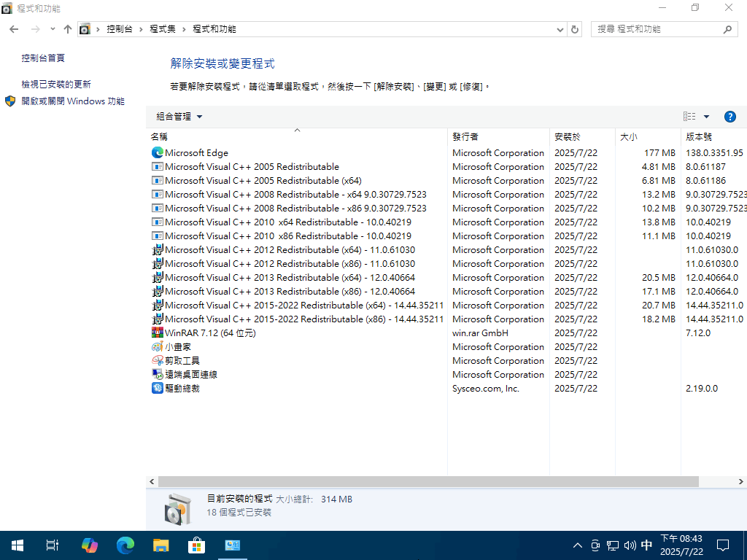Click the Control Panel taskbar icon
Screen dimensions: 747x560
tap(233, 545)
